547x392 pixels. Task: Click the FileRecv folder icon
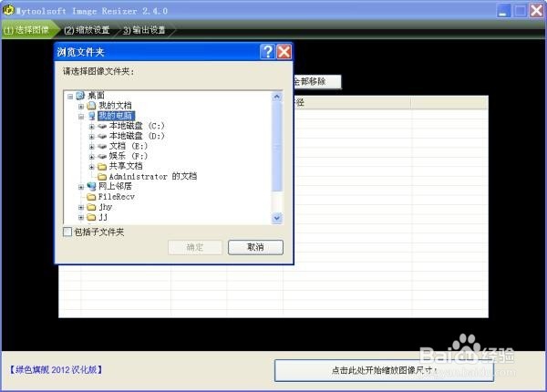click(91, 197)
